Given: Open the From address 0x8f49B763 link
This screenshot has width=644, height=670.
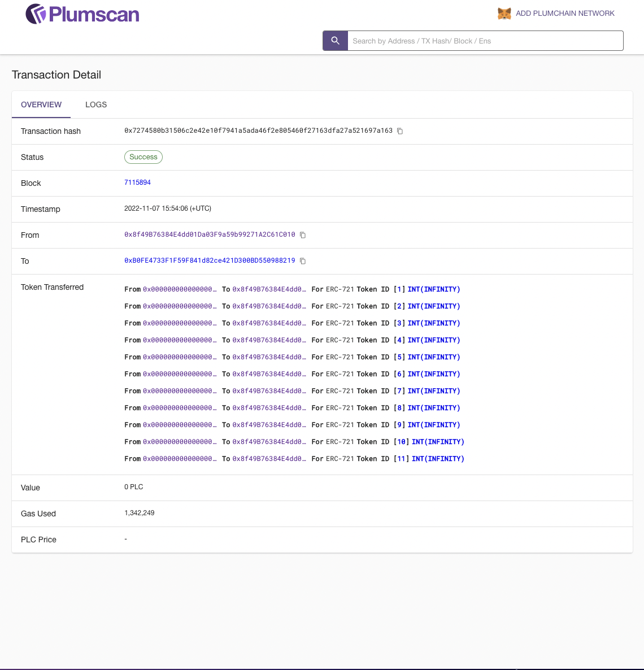Looking at the screenshot, I should coord(210,234).
